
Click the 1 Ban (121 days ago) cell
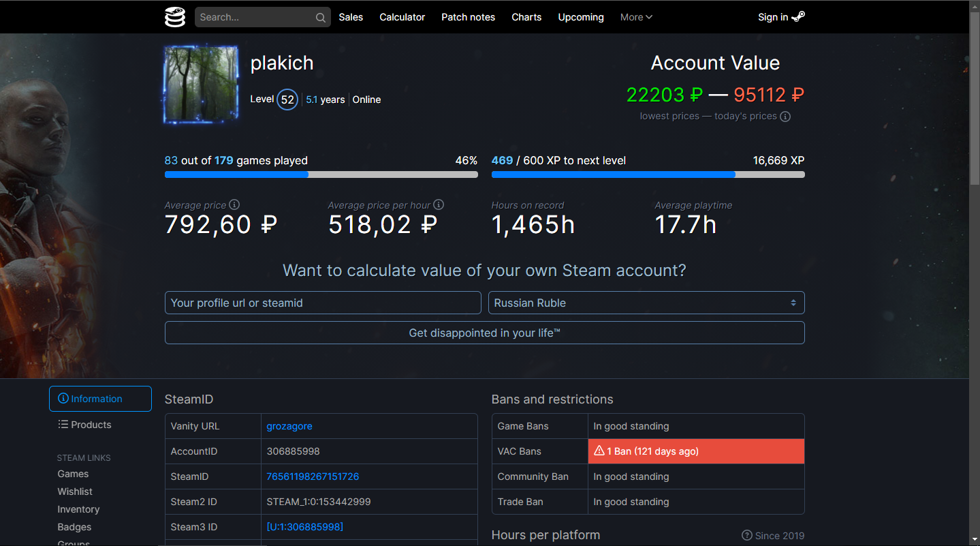696,451
